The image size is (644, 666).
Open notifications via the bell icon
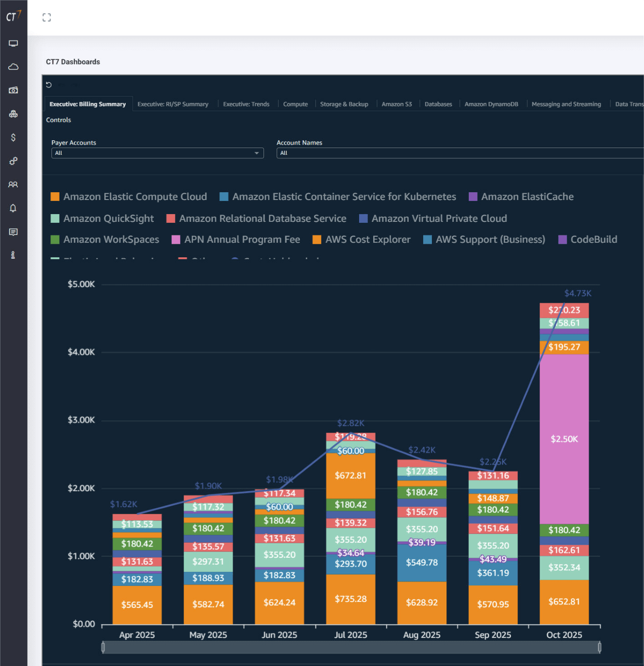click(13, 208)
